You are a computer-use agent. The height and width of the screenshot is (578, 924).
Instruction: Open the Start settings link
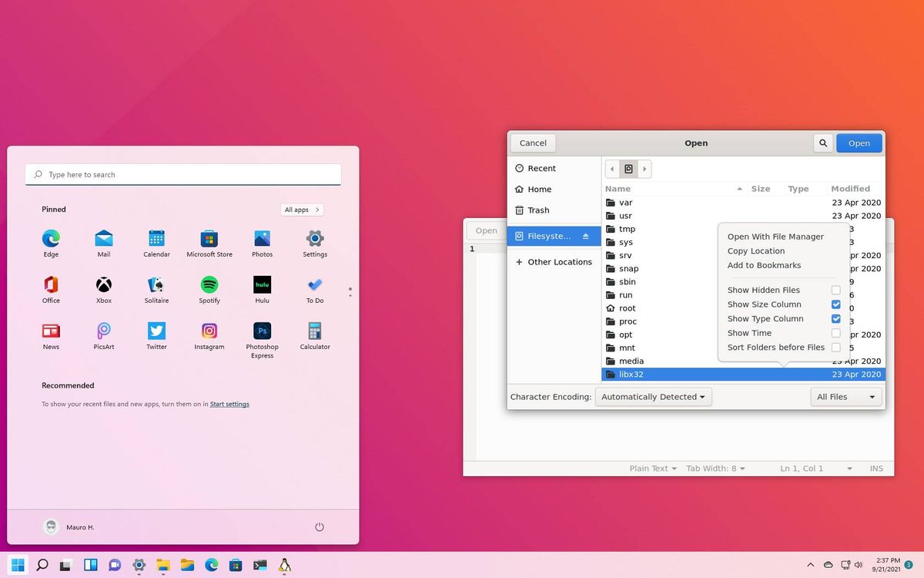pos(229,404)
